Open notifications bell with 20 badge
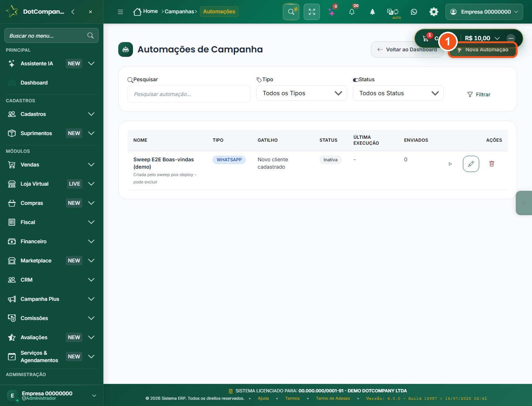This screenshot has height=406, width=532. [x=352, y=12]
